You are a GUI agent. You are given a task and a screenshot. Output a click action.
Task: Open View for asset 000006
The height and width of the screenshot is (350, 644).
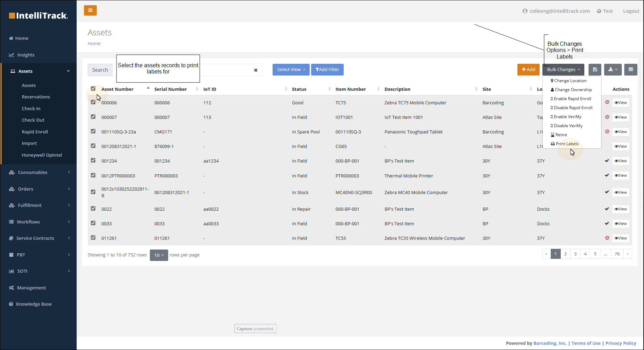pyautogui.click(x=621, y=103)
